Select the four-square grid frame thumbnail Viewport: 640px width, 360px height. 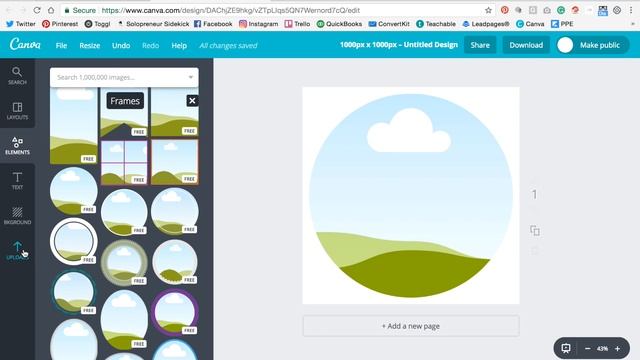(124, 162)
